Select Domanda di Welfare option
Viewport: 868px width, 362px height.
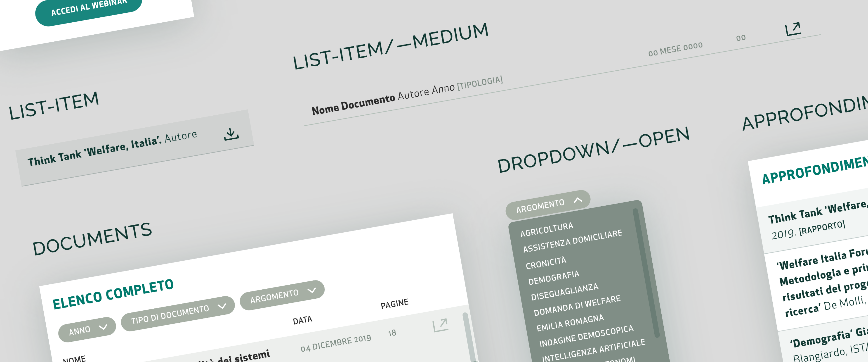click(x=577, y=306)
